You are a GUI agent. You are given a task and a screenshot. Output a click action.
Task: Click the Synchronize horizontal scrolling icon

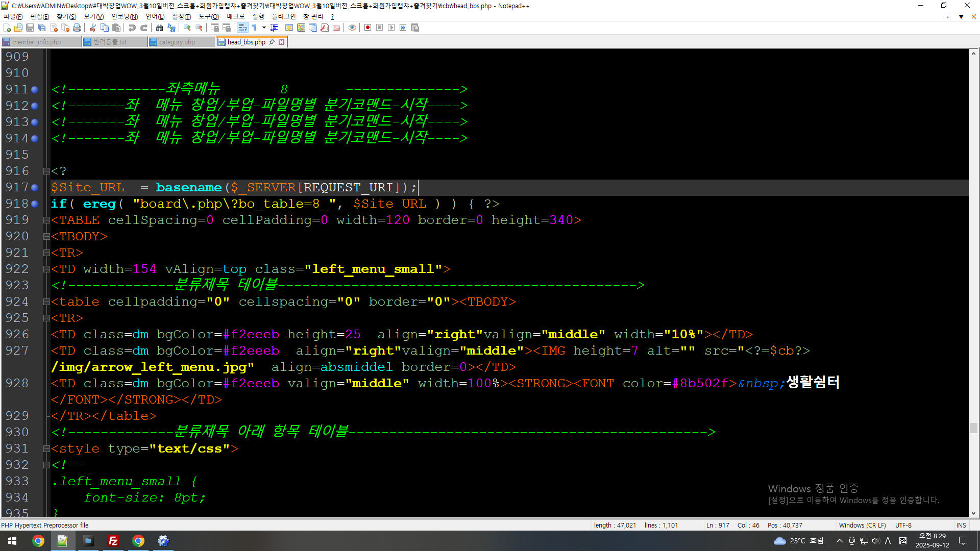pos(227,28)
